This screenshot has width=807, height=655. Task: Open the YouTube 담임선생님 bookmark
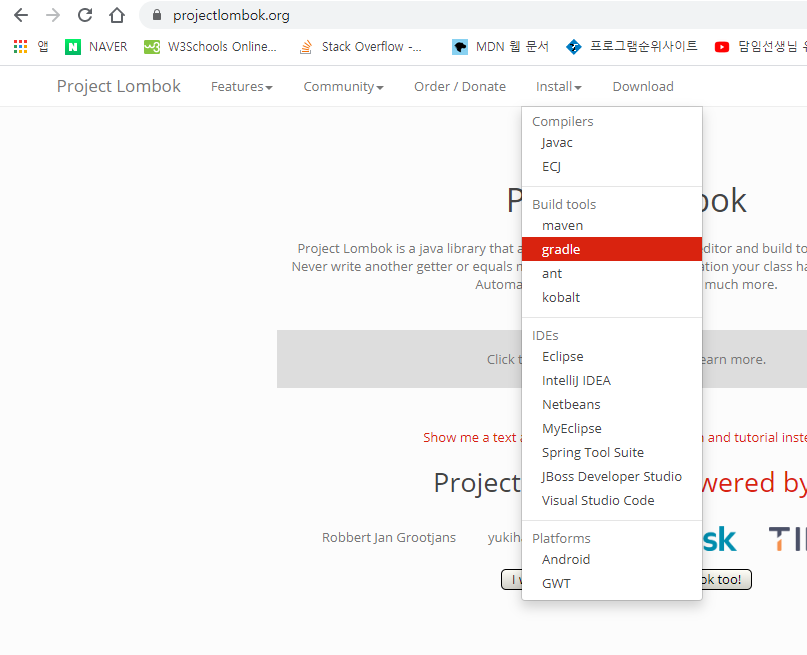[x=760, y=47]
